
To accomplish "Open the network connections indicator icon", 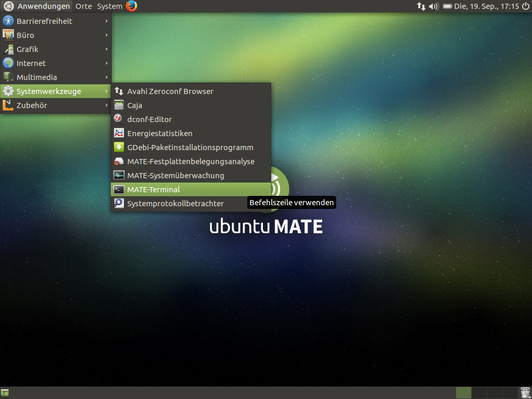I will click(421, 6).
